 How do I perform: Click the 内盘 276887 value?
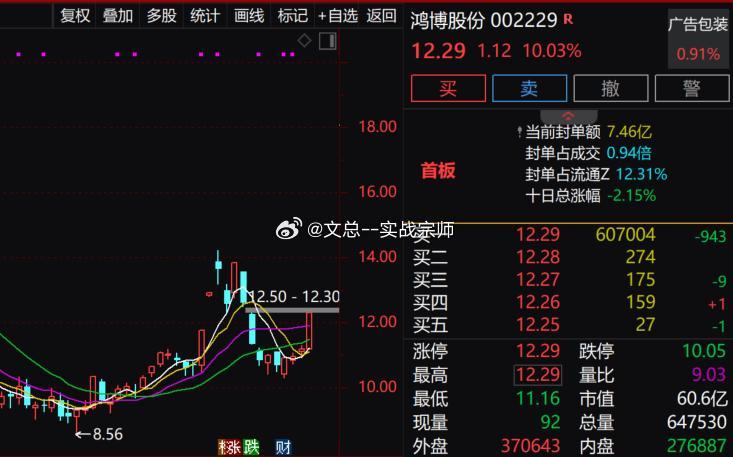pos(697,446)
